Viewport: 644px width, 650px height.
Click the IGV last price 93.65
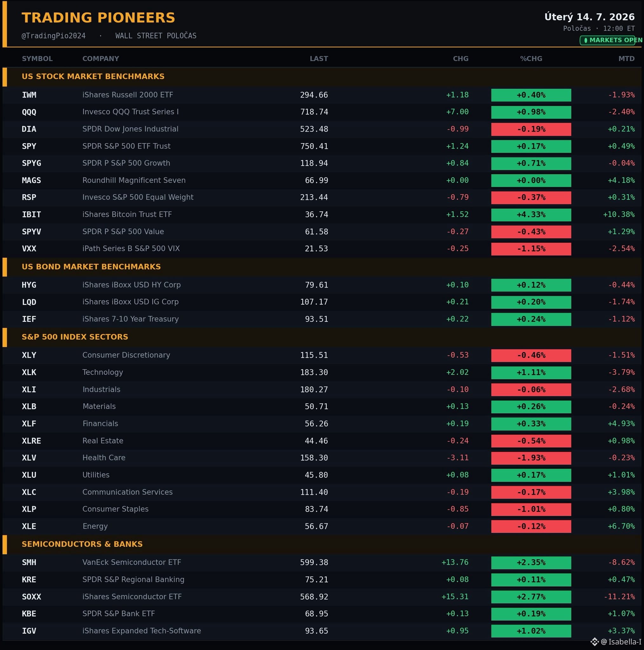tap(317, 631)
